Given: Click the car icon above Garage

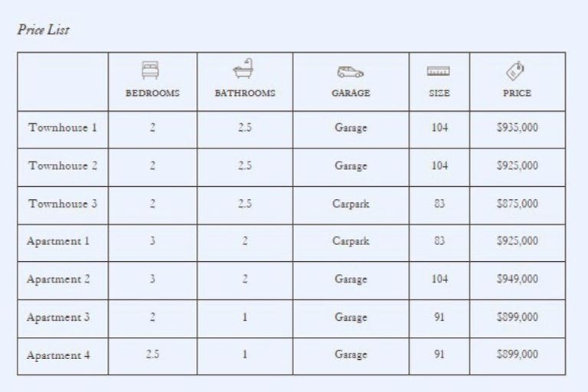Looking at the screenshot, I should click(351, 72).
